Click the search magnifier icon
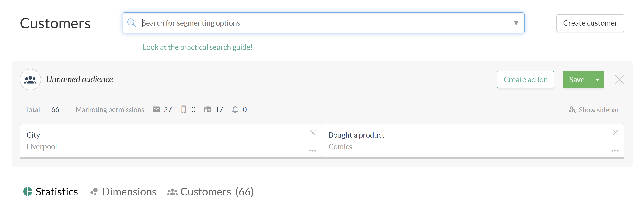The height and width of the screenshot is (210, 644). point(132,23)
